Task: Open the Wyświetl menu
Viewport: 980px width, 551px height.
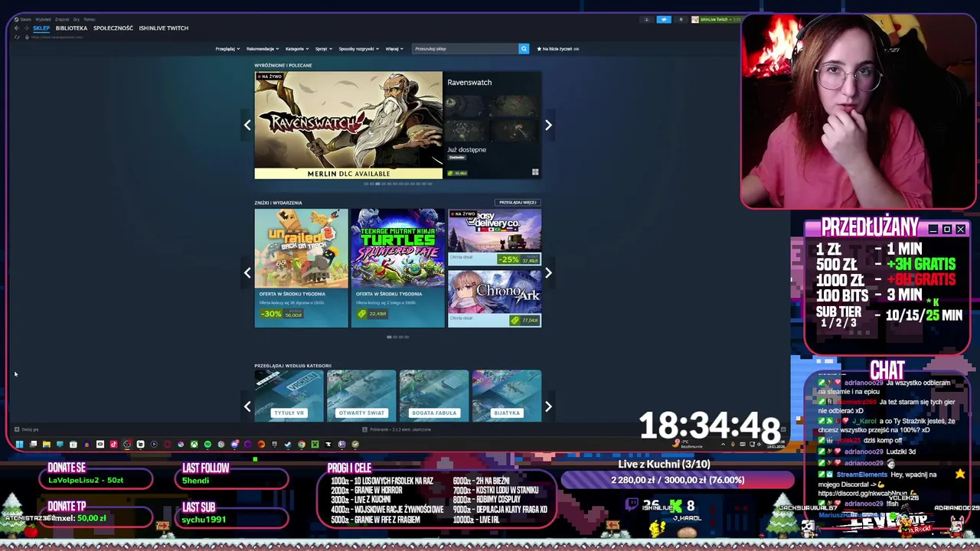Action: tap(44, 19)
